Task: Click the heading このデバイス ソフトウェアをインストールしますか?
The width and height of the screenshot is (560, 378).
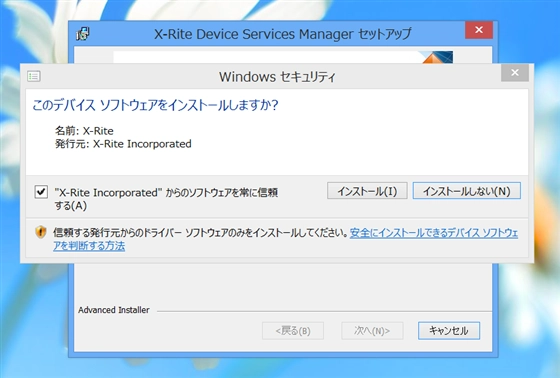Action: pyautogui.click(x=155, y=105)
